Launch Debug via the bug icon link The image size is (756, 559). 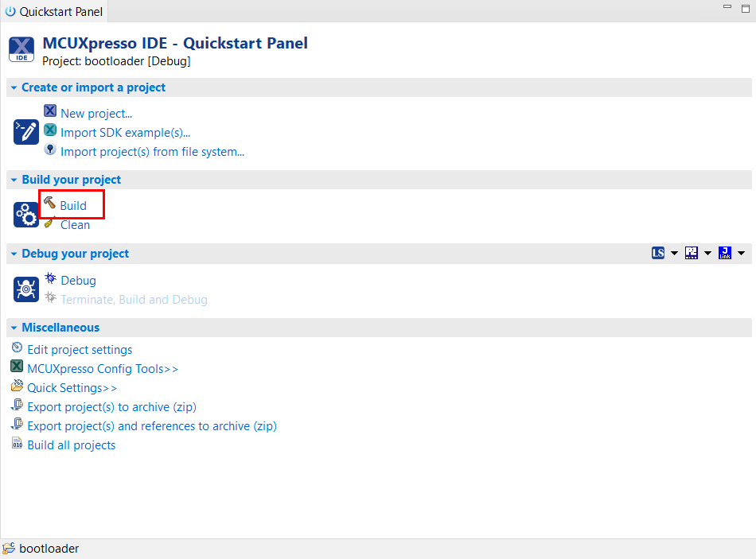78,281
